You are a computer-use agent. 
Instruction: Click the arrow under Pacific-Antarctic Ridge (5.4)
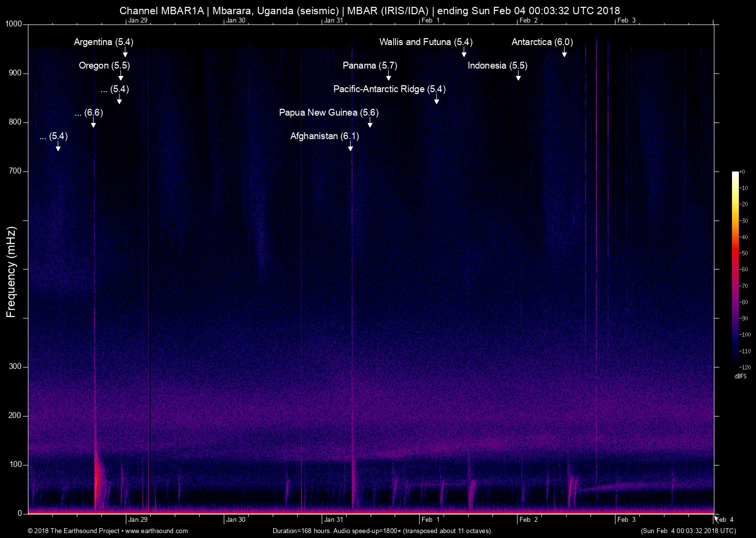pyautogui.click(x=436, y=100)
